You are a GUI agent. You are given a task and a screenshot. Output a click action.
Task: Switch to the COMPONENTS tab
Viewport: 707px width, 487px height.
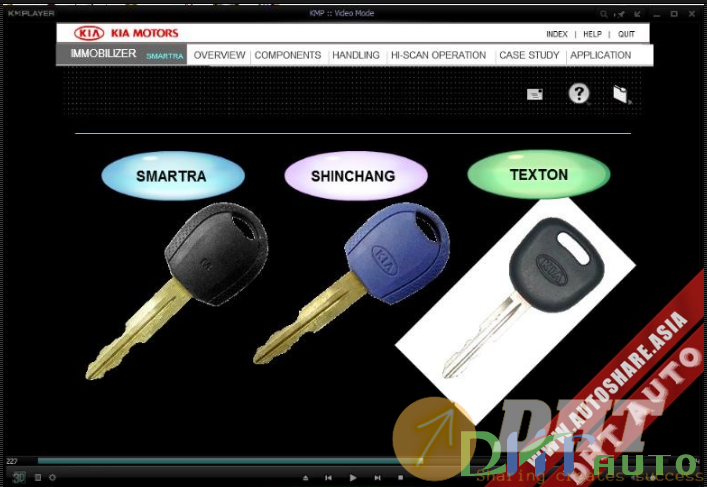[288, 55]
